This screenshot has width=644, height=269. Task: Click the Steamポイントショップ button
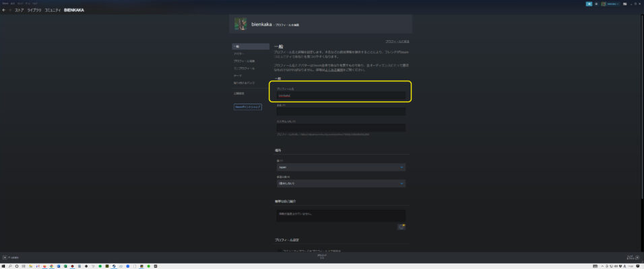[x=247, y=106]
